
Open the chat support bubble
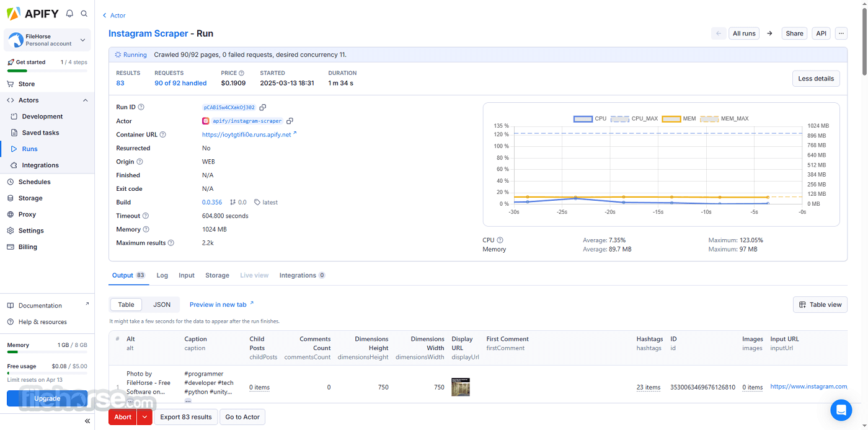841,410
